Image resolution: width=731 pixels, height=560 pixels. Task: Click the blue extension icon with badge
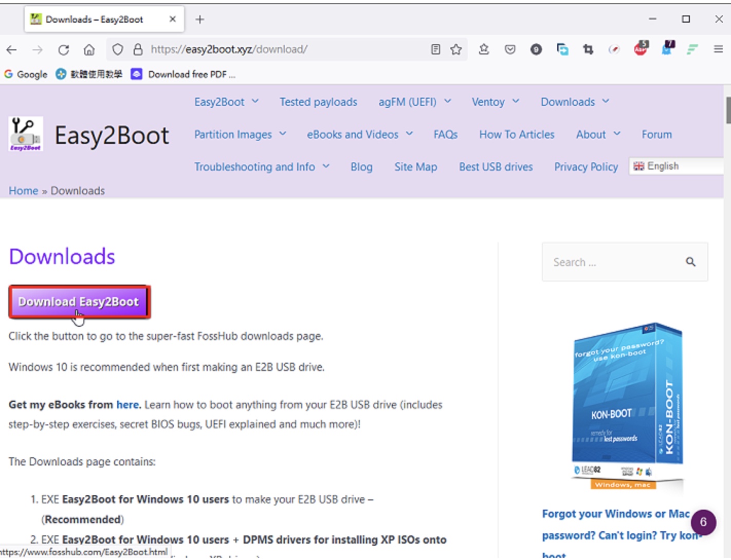click(667, 48)
